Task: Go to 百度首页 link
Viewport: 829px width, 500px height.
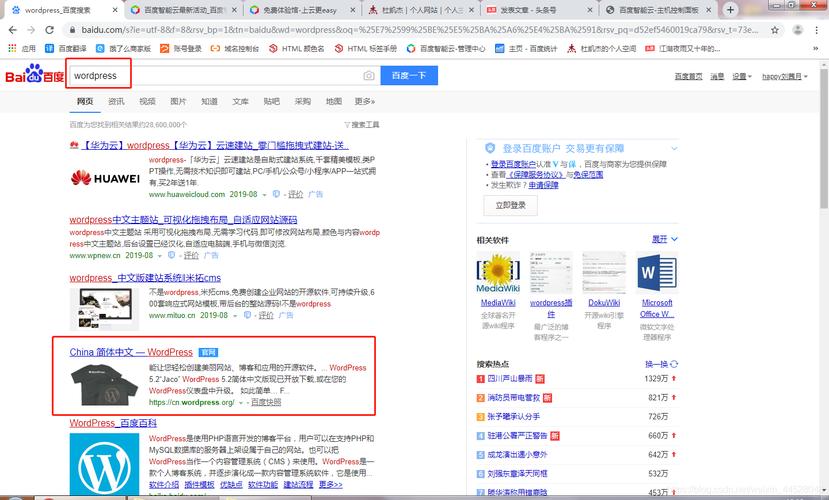Action: click(688, 76)
